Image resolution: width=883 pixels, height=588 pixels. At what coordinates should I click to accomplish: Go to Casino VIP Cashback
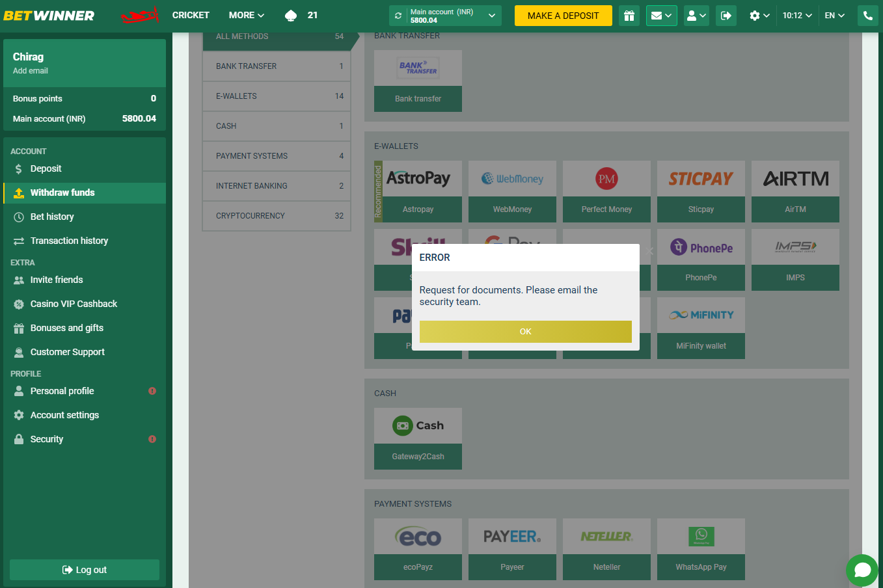[85, 304]
